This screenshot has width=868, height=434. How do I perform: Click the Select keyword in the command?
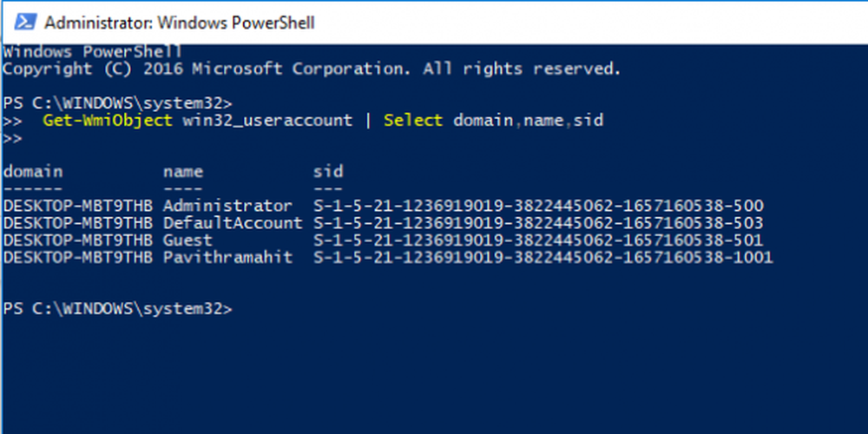[412, 121]
